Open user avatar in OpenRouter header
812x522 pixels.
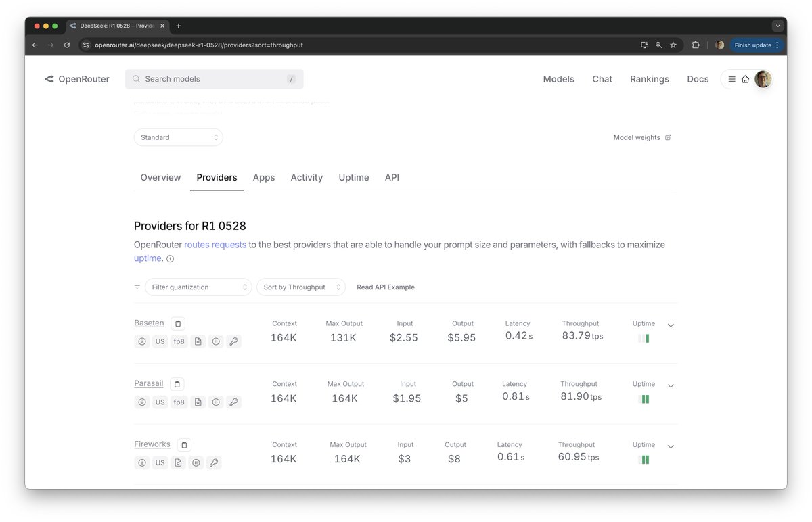(763, 79)
